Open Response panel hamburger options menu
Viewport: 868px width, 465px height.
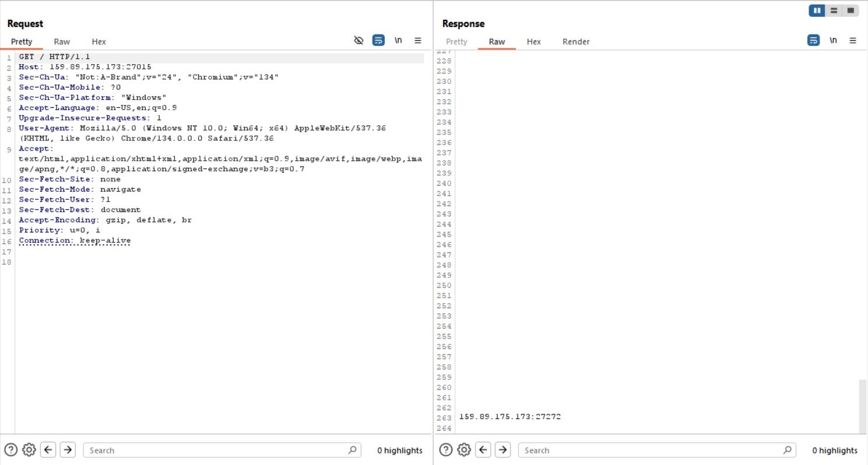click(x=853, y=40)
